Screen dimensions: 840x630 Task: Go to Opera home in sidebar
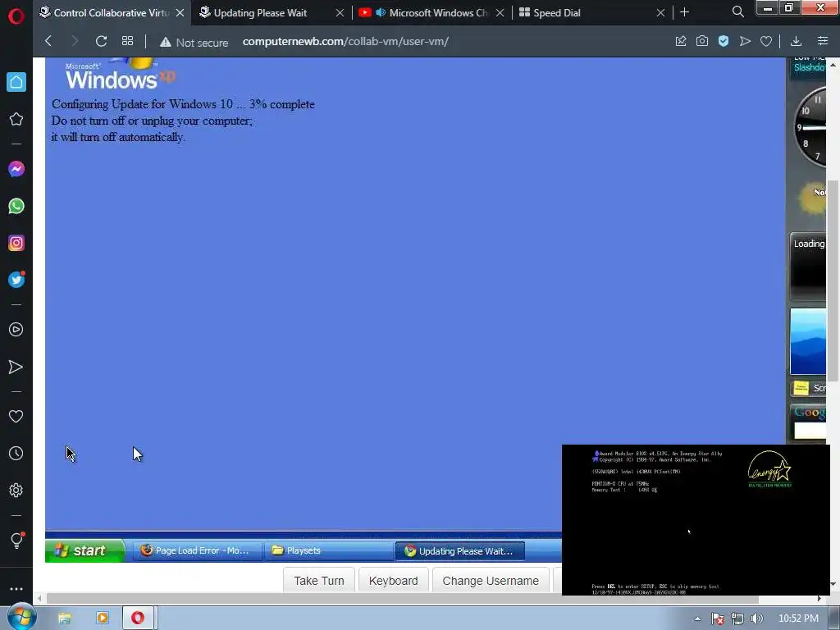pyautogui.click(x=16, y=82)
